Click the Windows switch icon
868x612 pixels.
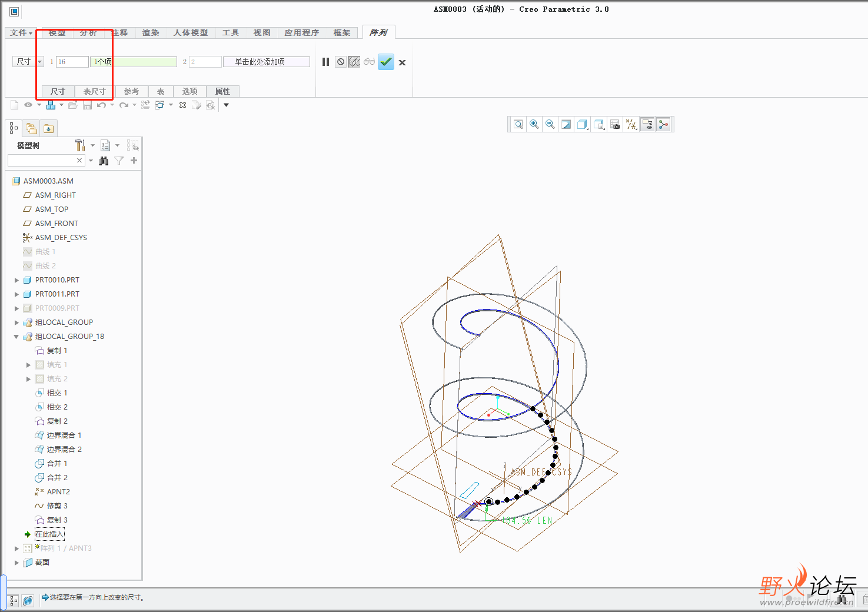point(159,105)
